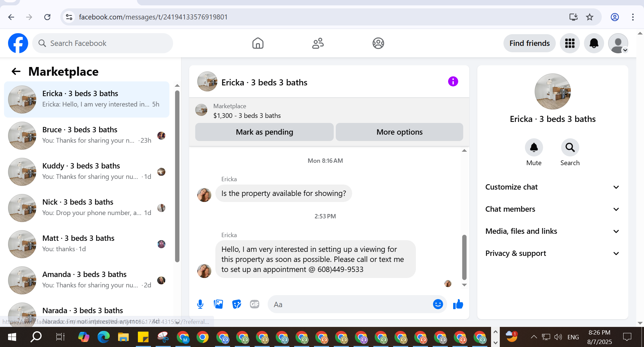Open the Facebook menu grid icon
This screenshot has width=644, height=347.
pyautogui.click(x=570, y=43)
